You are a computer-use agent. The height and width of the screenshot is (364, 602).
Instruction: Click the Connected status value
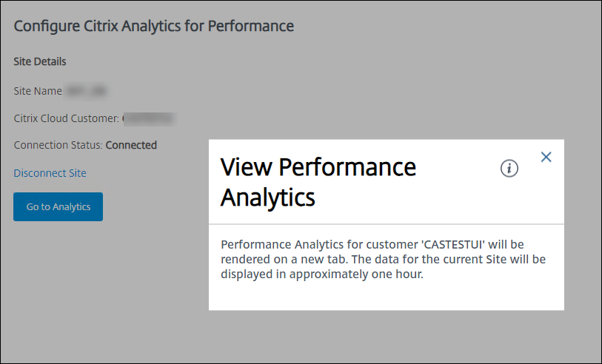(x=131, y=145)
